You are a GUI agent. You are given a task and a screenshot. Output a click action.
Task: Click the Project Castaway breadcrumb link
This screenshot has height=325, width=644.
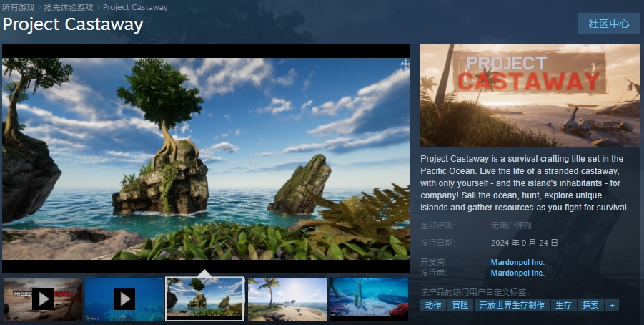pyautogui.click(x=135, y=7)
